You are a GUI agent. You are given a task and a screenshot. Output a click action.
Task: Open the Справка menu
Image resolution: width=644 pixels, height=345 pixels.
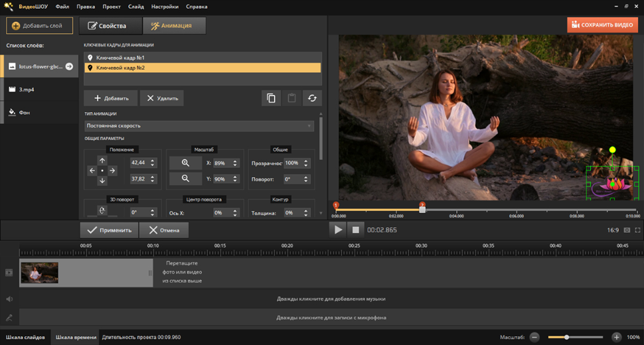(197, 7)
